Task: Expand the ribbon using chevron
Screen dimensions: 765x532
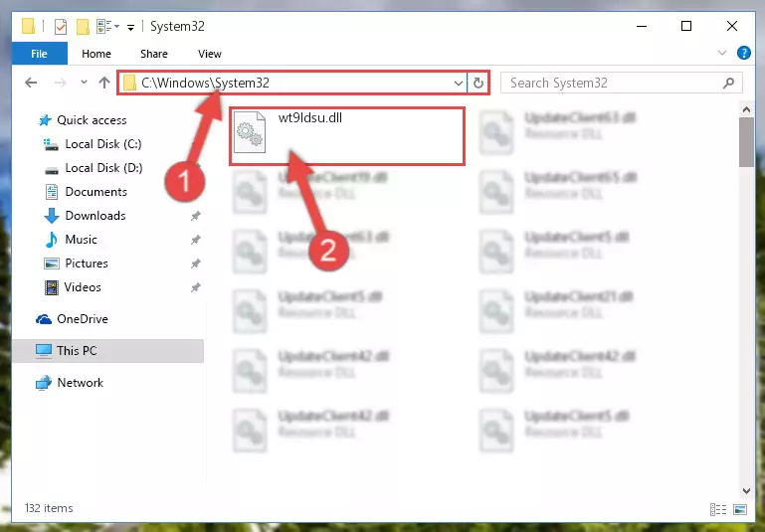Action: point(722,53)
